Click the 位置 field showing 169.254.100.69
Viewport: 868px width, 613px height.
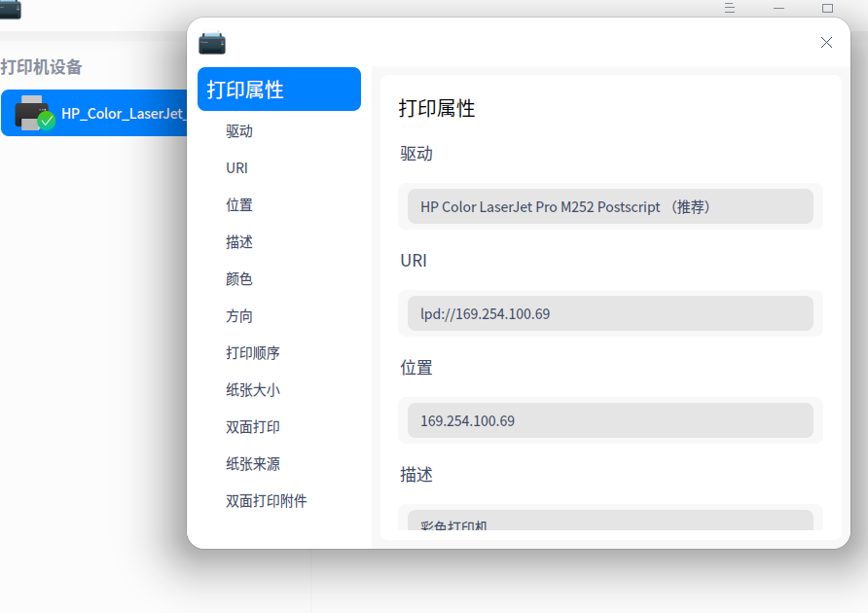tap(609, 420)
